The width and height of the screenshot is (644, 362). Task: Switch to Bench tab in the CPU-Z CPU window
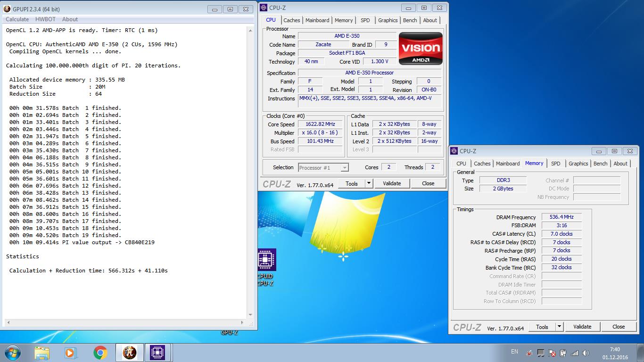coord(410,20)
